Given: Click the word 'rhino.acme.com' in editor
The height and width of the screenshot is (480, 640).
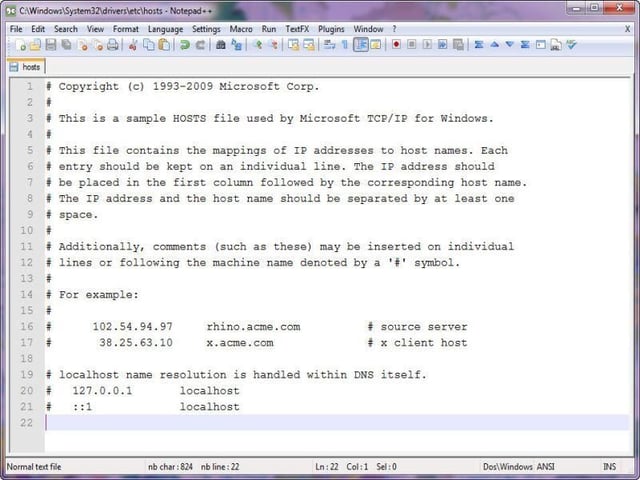Looking at the screenshot, I should coord(253,327).
